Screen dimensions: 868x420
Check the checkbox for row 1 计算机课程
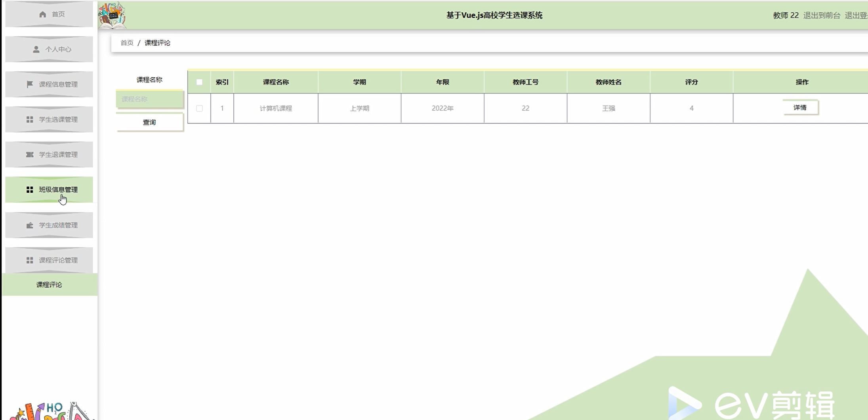click(199, 108)
